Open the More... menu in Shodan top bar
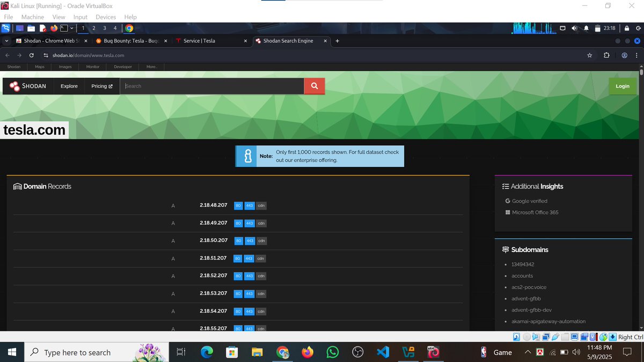 pyautogui.click(x=151, y=67)
